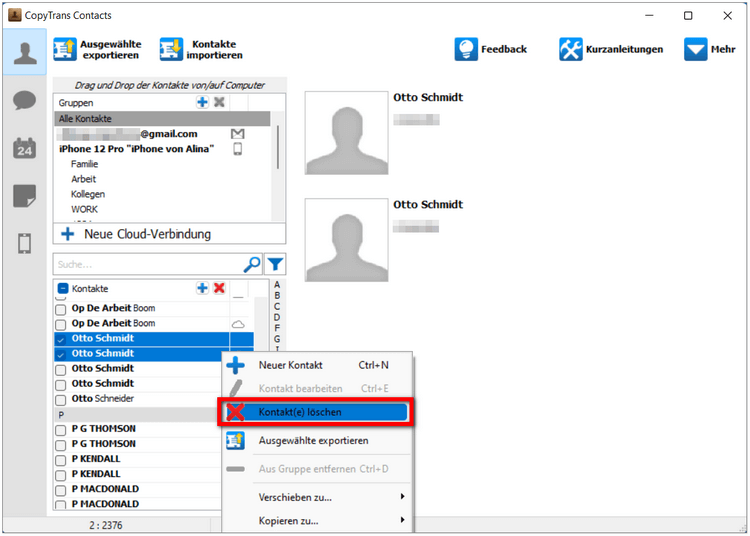Click the search magnifier icon
This screenshot has width=750, height=536.
pos(252,264)
